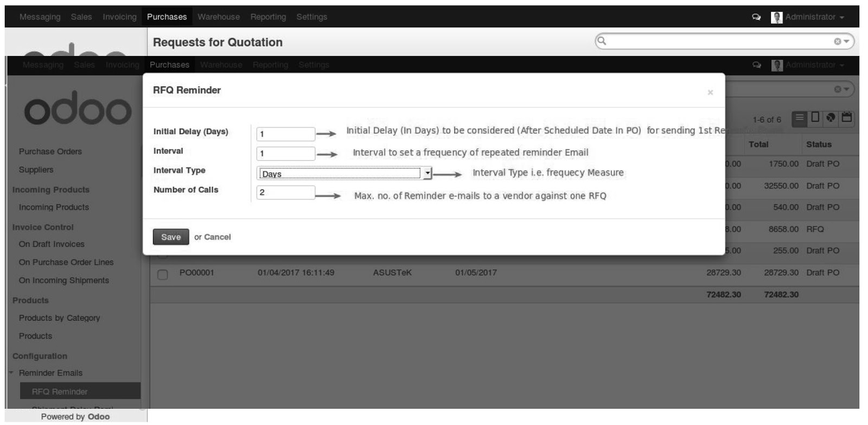Click the magnifier icon in the search box
The image size is (868, 425).
pyautogui.click(x=601, y=41)
